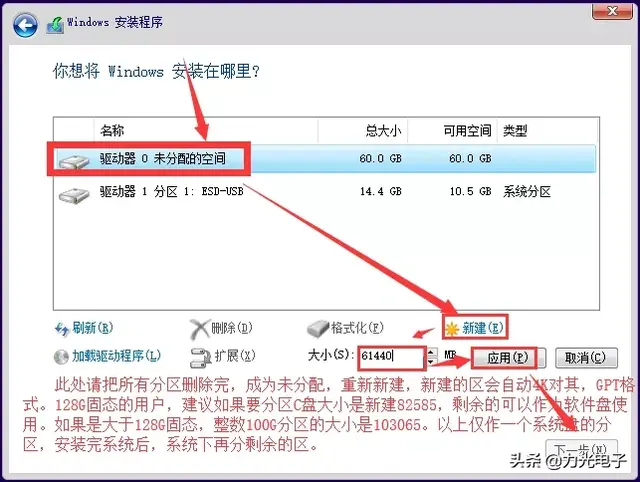Click the format disk icon next to 格式化
The width and height of the screenshot is (640, 482).
318,328
